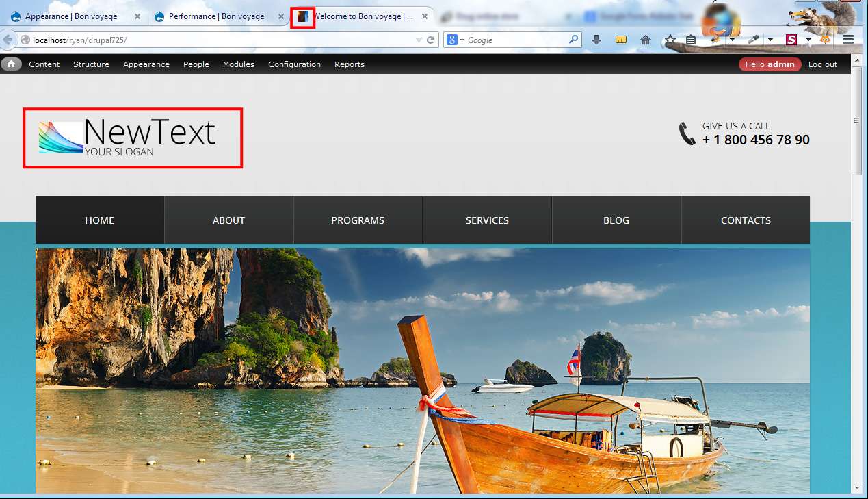Click the browser downloads arrow icon
This screenshot has width=868, height=499.
[x=596, y=40]
